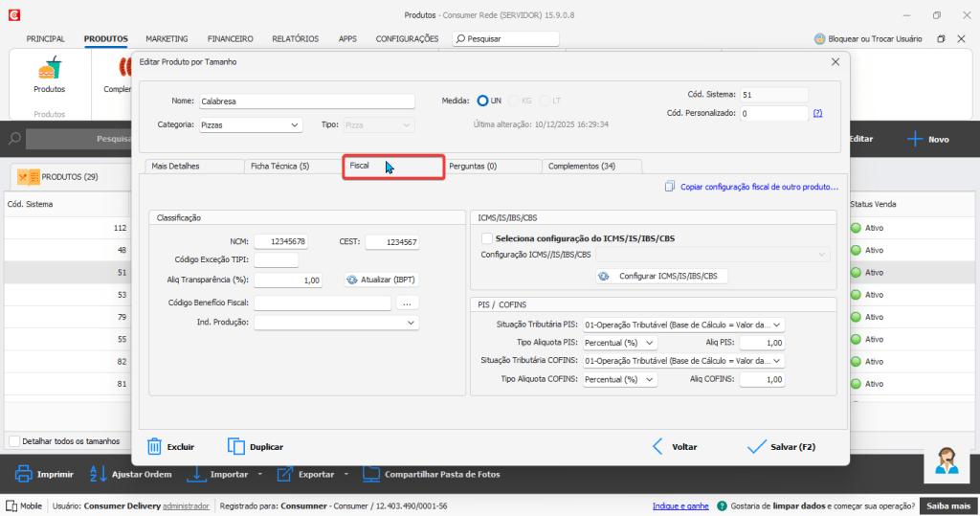Viewport: 980px width, 516px height.
Task: Click the trash icon to Excluir product
Action: tap(154, 446)
